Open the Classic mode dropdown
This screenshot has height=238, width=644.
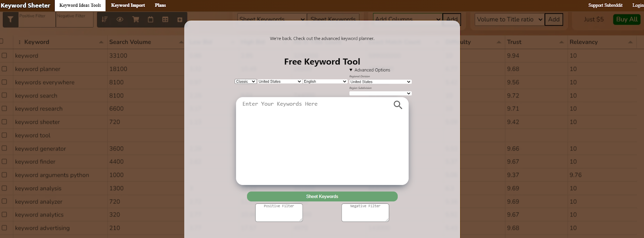246,82
